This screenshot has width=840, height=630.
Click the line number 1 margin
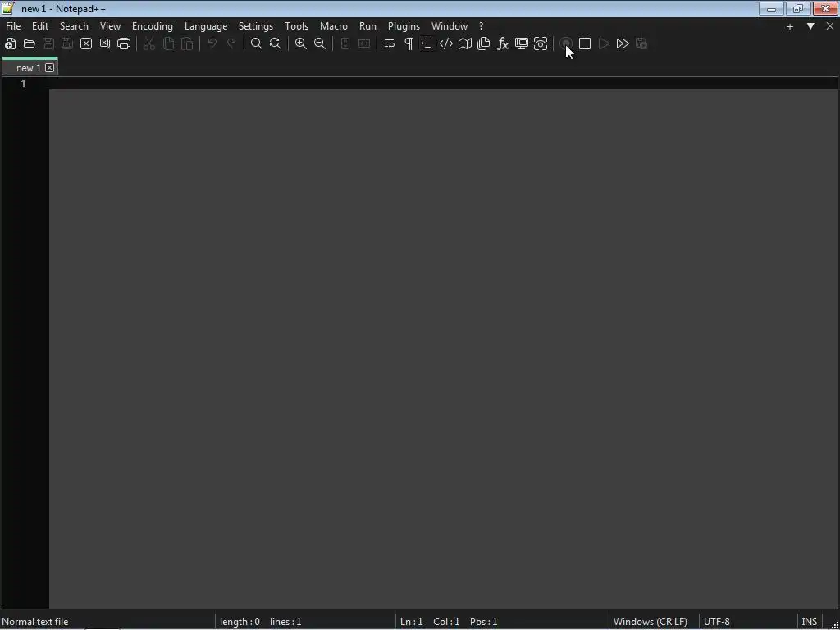coord(23,84)
